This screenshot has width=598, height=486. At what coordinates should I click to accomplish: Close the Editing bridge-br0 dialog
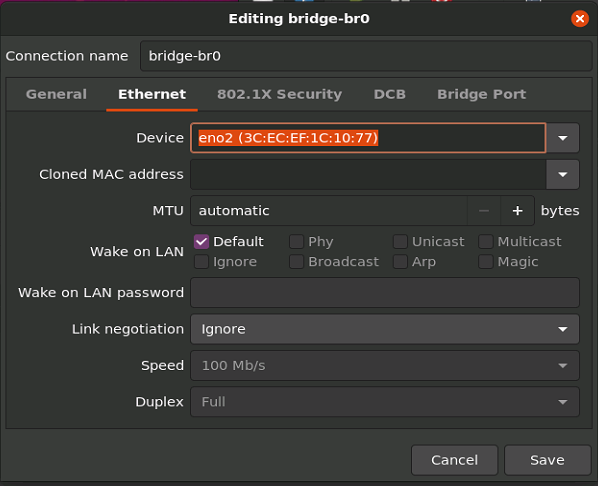coord(580,19)
